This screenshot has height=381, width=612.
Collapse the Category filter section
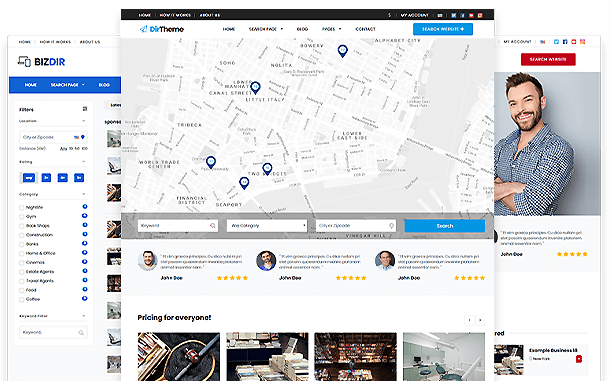click(x=84, y=194)
